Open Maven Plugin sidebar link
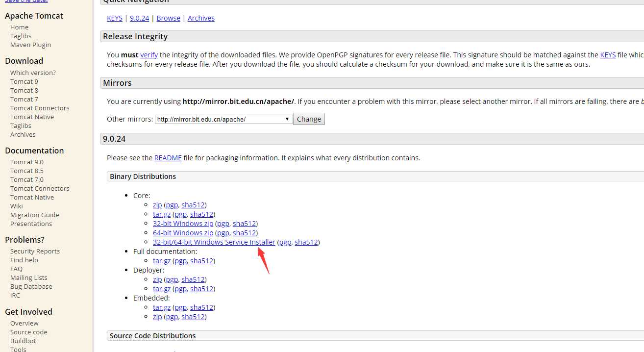 click(30, 45)
